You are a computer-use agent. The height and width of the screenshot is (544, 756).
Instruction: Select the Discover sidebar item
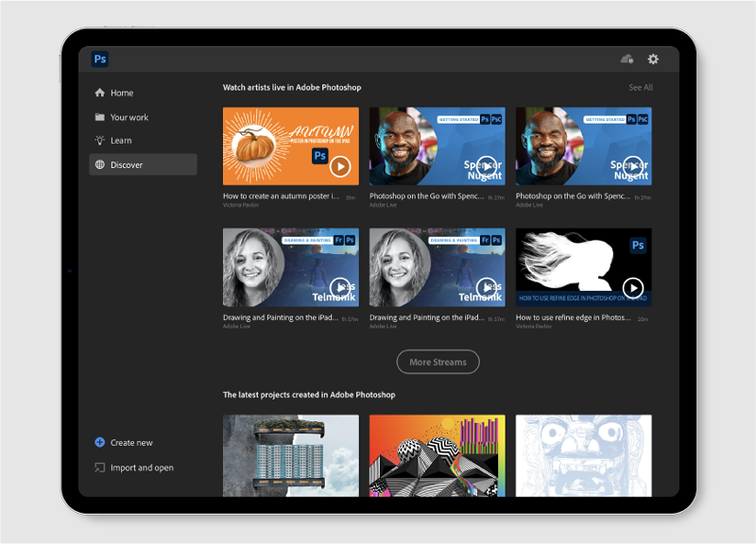[x=143, y=164]
